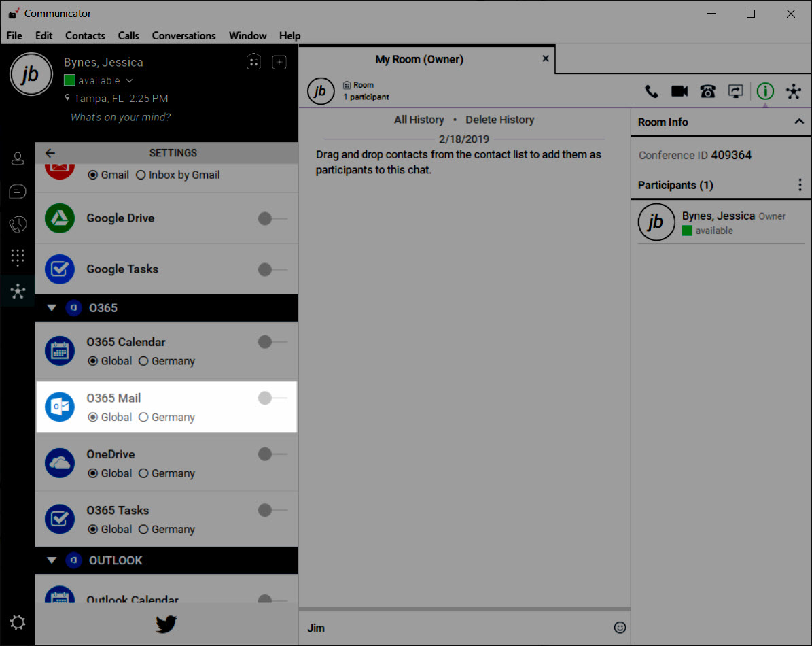Screen dimensions: 812x646
Task: Call from desk phone icon
Action: tap(707, 92)
